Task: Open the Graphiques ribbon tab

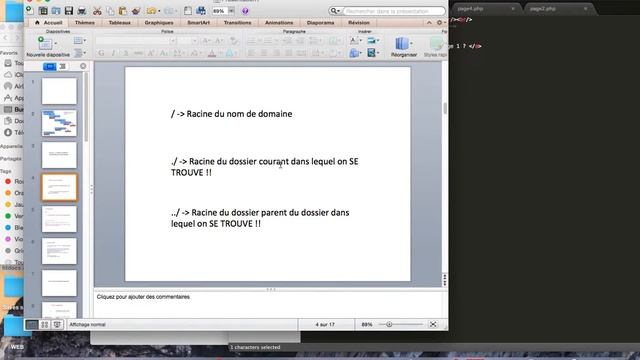Action: 159,23
